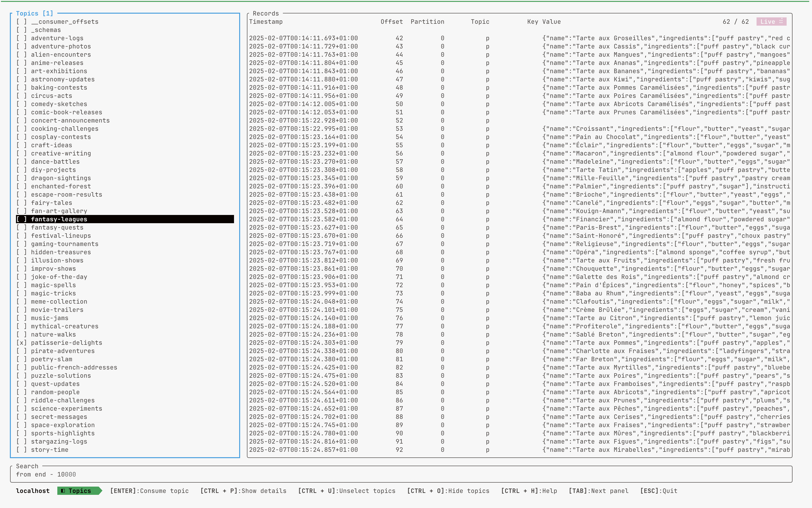Select the escape-room-results topic row
Viewport: 812px width, 508px height.
[x=125, y=194]
